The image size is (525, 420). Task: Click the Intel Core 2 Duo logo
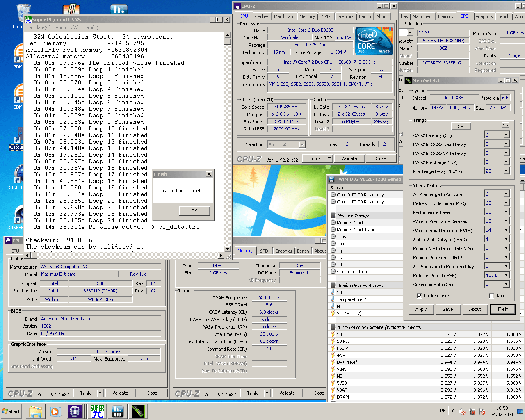374,41
